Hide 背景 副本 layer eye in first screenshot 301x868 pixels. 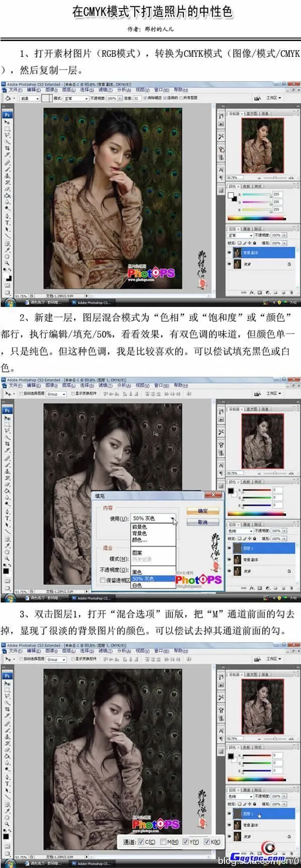229,252
